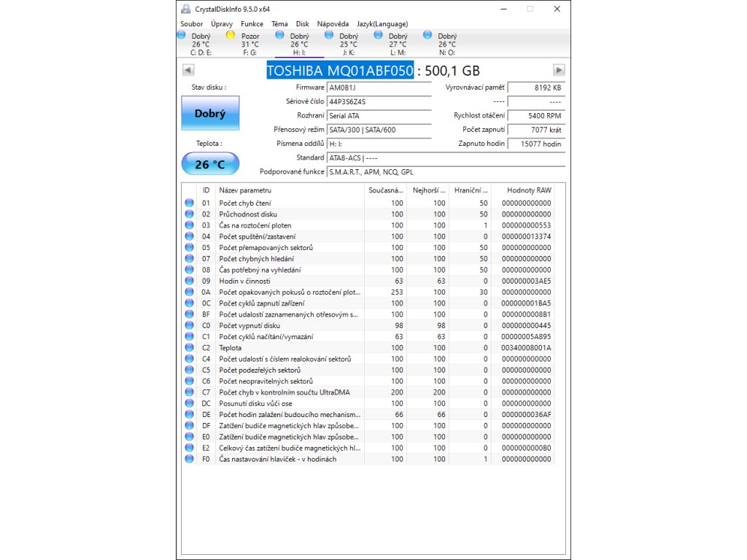This screenshot has height=560, width=747.
Task: Click status icon for Počet chyb čtení
Action: click(189, 203)
